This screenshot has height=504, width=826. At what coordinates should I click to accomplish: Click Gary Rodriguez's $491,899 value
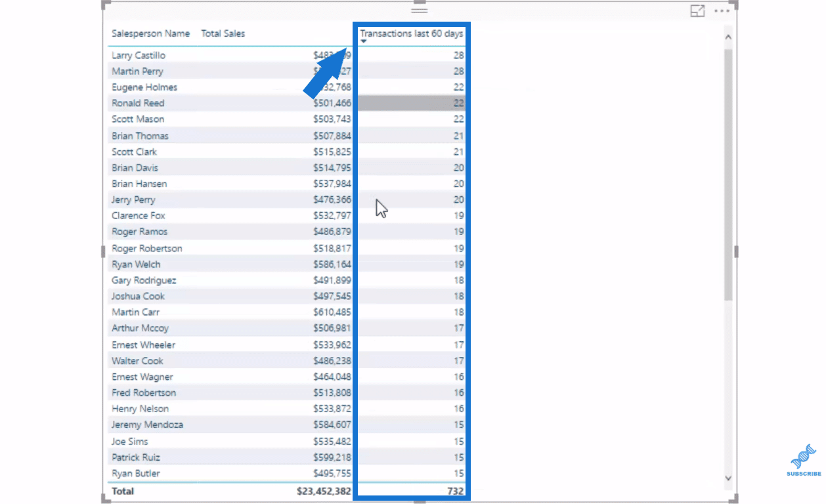coord(332,280)
